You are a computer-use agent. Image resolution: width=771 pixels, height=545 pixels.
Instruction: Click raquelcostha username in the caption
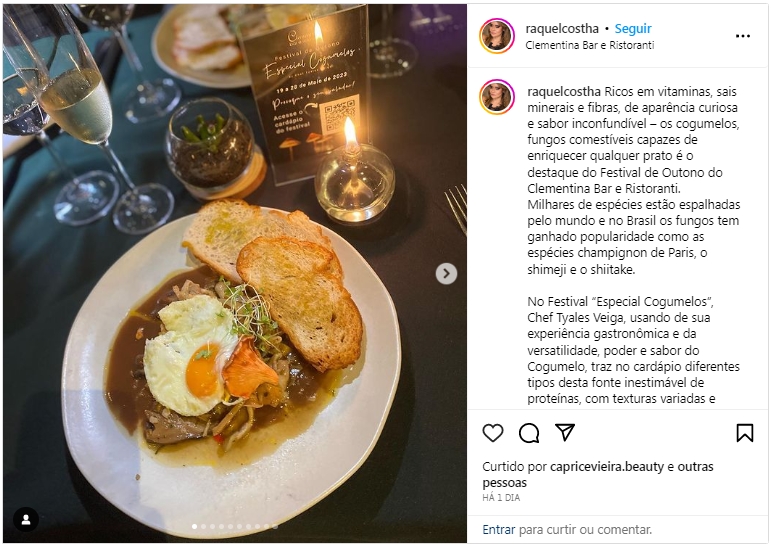(564, 91)
